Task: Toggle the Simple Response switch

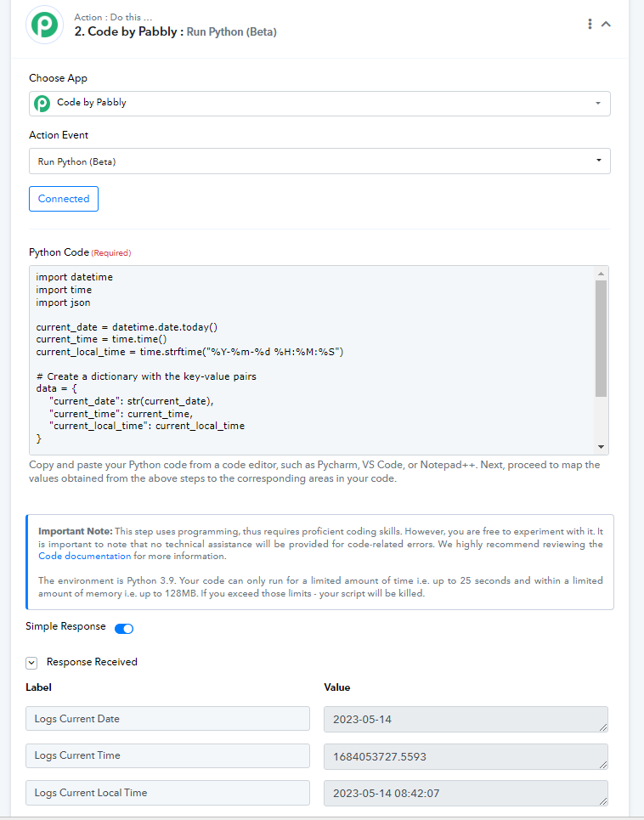Action: (x=124, y=629)
